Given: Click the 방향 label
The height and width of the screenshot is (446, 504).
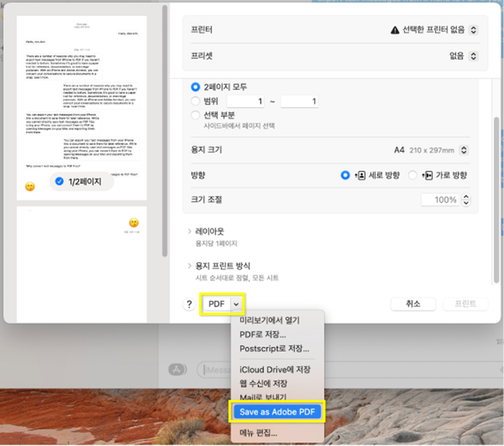Looking at the screenshot, I should [198, 175].
